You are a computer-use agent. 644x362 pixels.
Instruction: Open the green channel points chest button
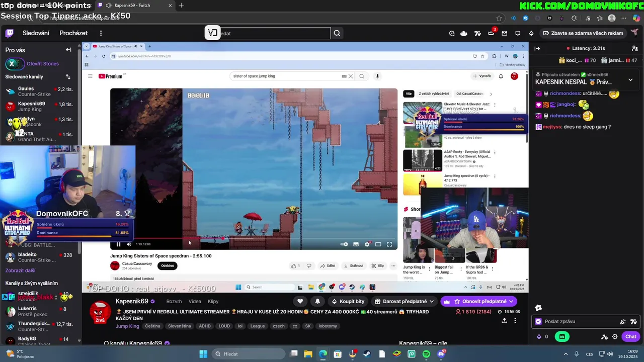[562, 336]
